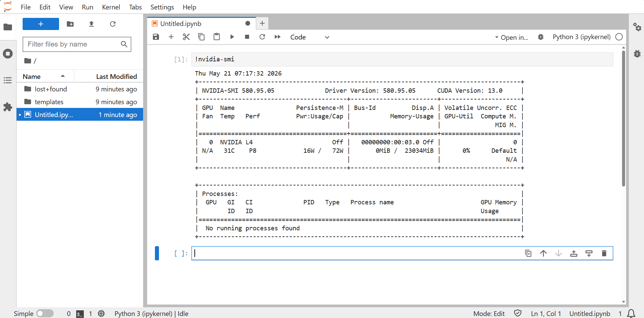Click Mode: Edit status text
Screen dimensions: 644x318
tap(489, 314)
